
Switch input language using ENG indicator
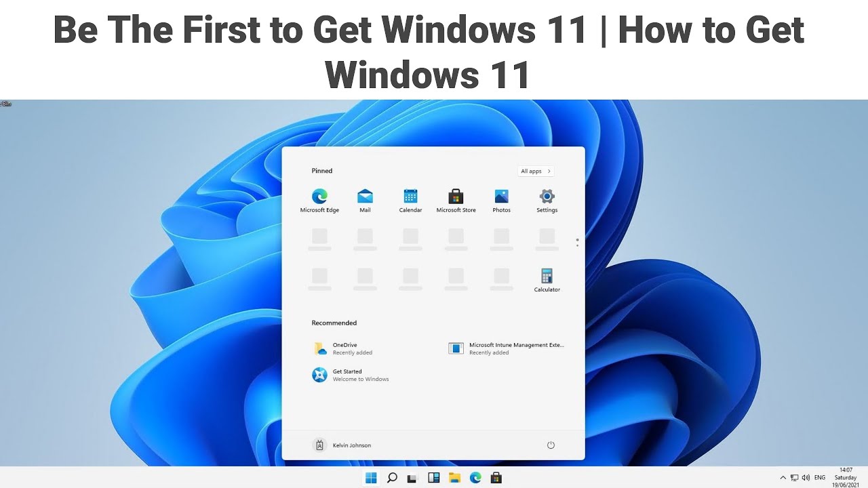pyautogui.click(x=820, y=478)
